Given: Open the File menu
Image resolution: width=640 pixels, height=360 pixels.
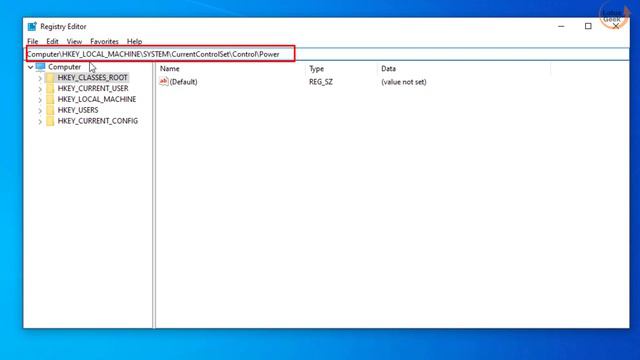Looking at the screenshot, I should coord(33,42).
